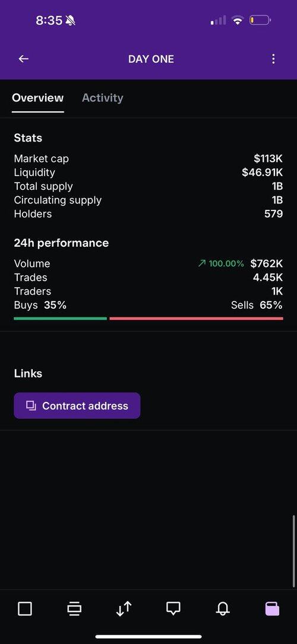Viewport: 297px width, 644px height.
Task: Tap the Market cap $113K value
Action: click(x=268, y=159)
